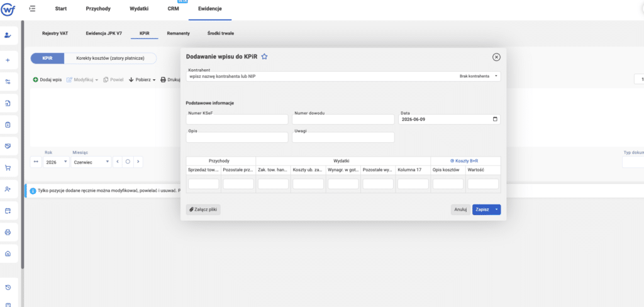Click the handshake sidebar icon
Viewport: 644px width, 307px height.
tap(8, 146)
